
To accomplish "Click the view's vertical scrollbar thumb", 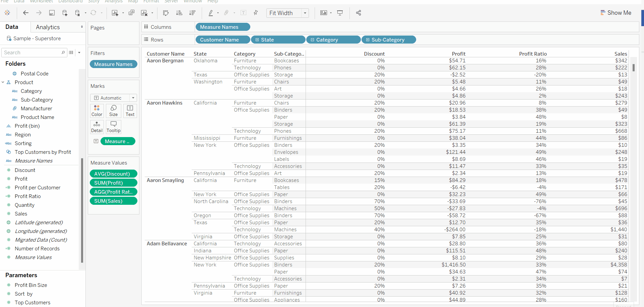I will point(633,68).
